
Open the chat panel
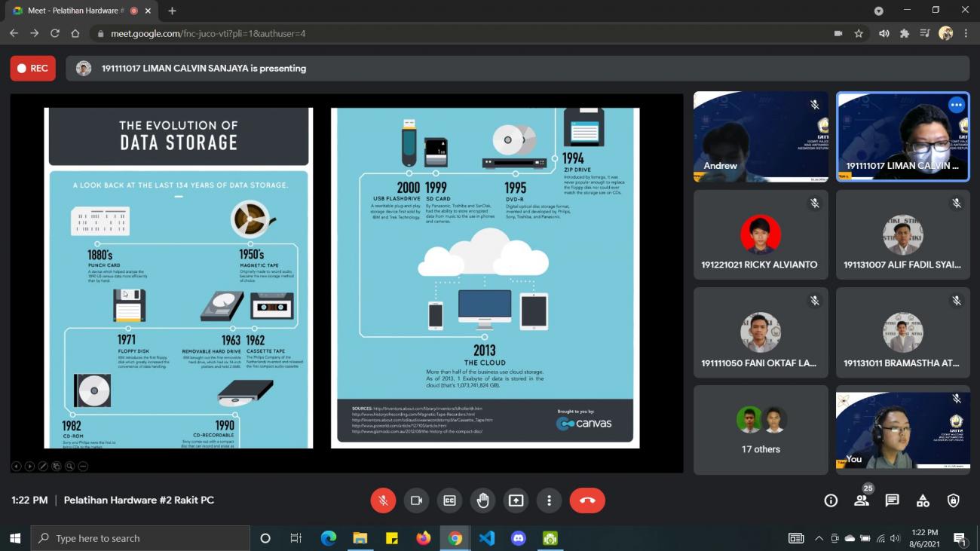click(x=893, y=500)
